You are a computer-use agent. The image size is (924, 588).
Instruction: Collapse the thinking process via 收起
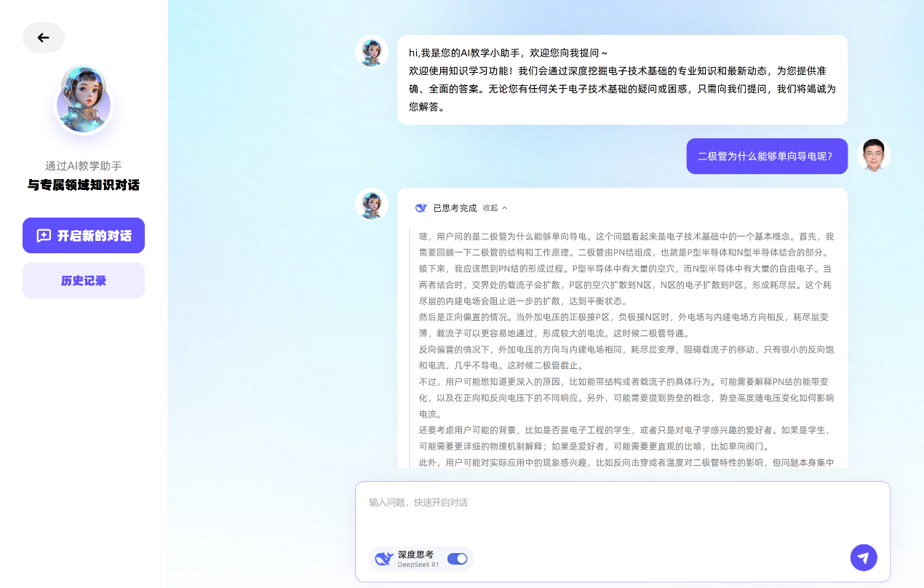[x=490, y=208]
